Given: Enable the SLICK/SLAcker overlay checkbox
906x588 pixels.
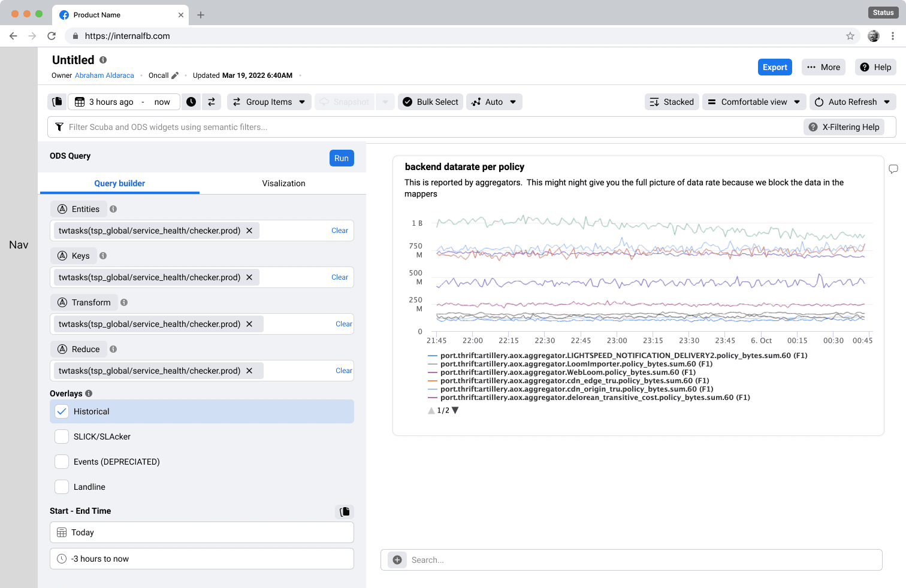Looking at the screenshot, I should 62,437.
